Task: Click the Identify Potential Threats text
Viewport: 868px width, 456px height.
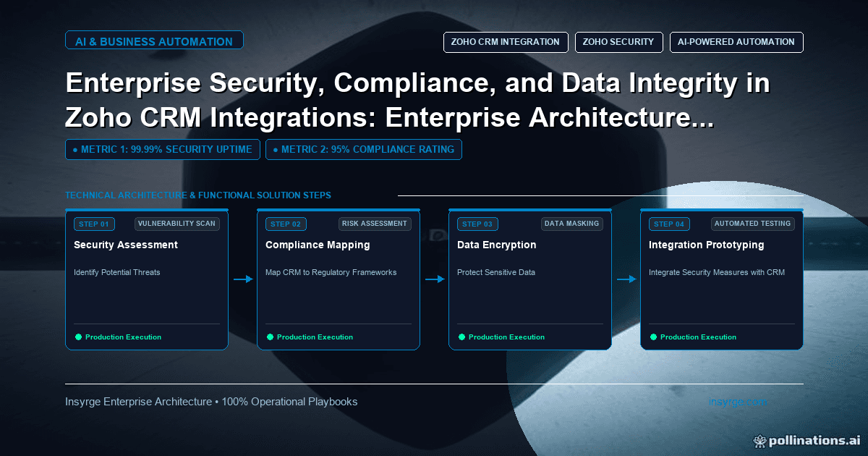Action: pyautogui.click(x=117, y=273)
